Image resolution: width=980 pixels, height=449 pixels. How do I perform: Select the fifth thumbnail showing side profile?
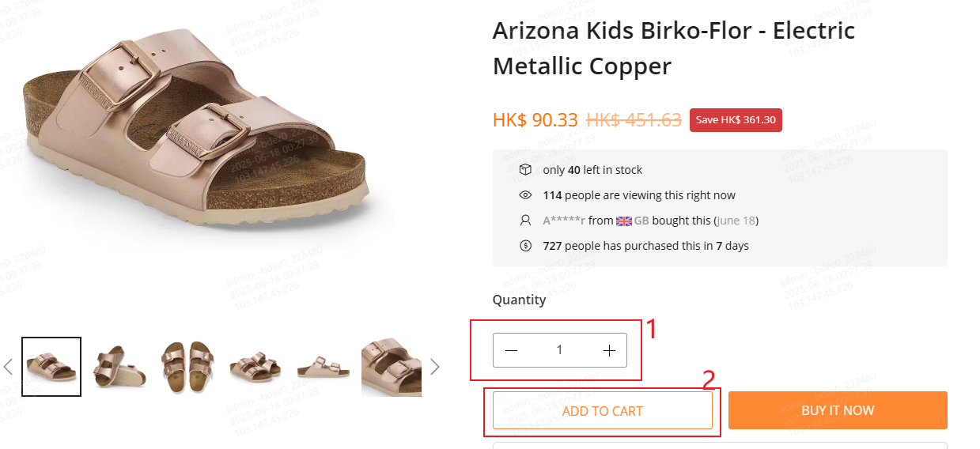323,367
